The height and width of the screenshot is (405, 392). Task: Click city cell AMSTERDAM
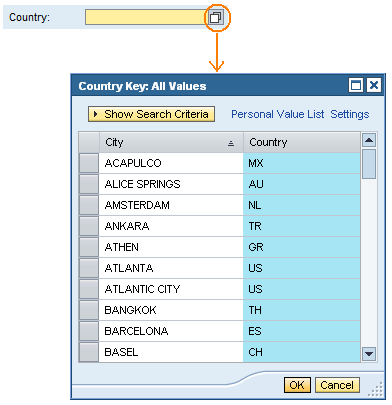point(171,205)
